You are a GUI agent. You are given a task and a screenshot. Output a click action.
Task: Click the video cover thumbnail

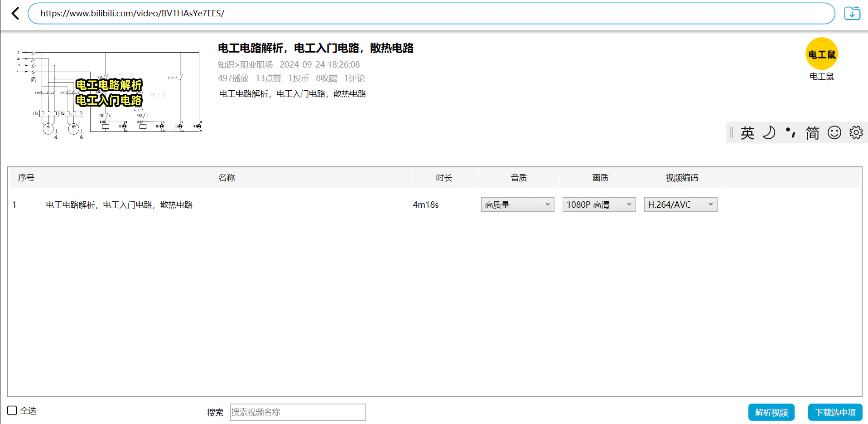109,93
